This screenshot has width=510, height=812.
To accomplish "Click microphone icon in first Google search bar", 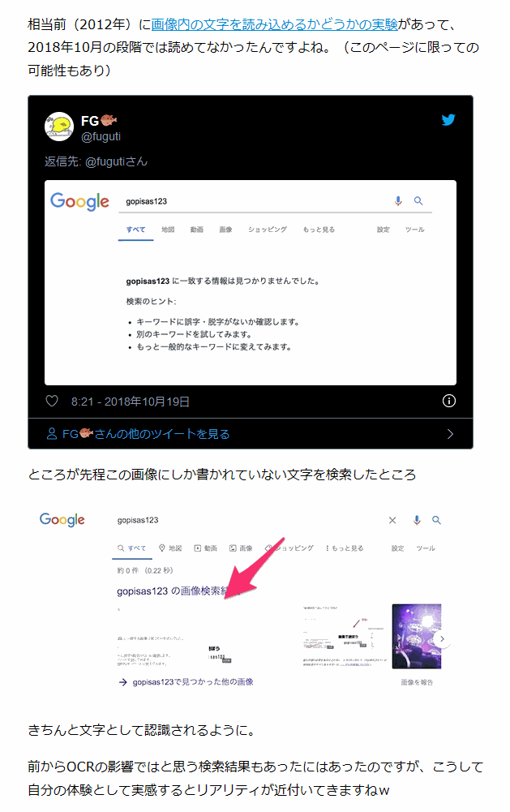I will [x=397, y=201].
